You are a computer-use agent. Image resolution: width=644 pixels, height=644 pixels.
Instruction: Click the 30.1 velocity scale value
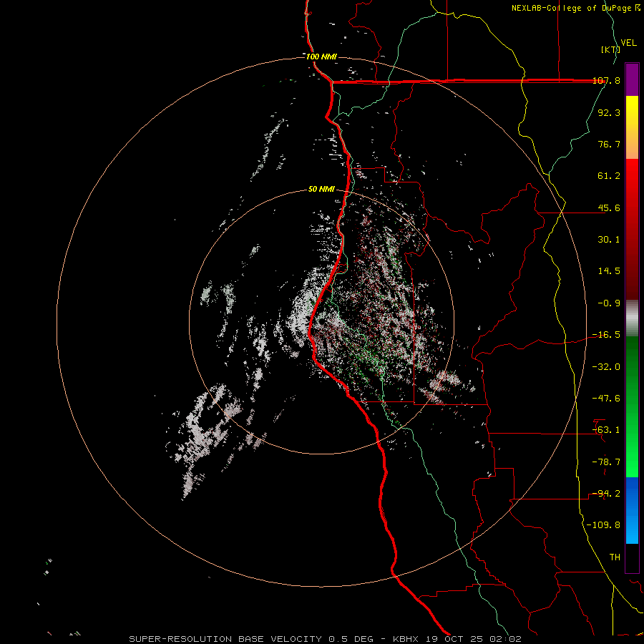609,240
